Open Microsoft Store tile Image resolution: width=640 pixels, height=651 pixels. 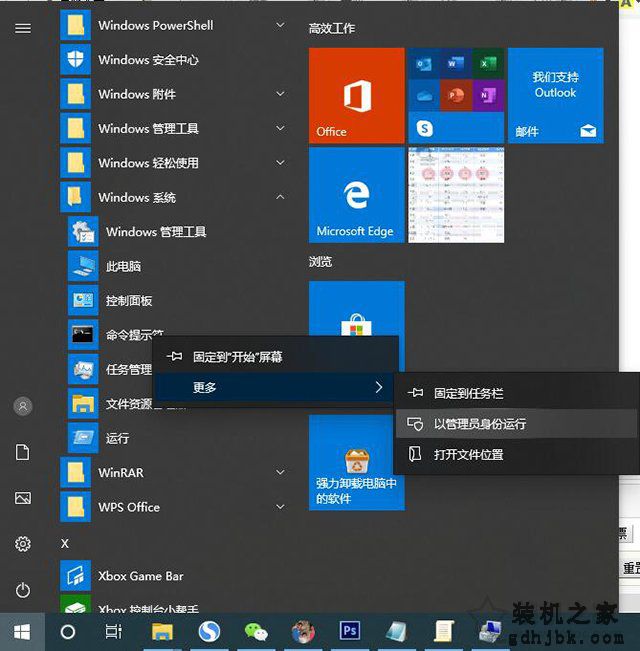tap(357, 309)
